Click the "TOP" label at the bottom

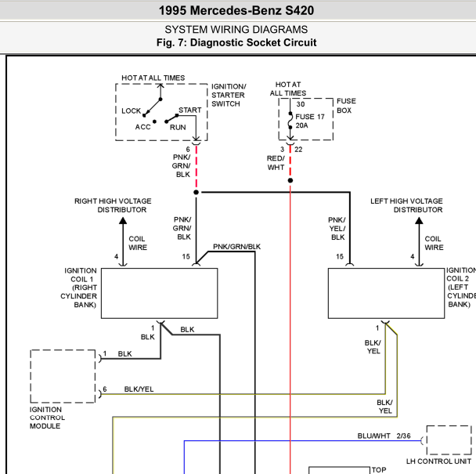pos(379,470)
